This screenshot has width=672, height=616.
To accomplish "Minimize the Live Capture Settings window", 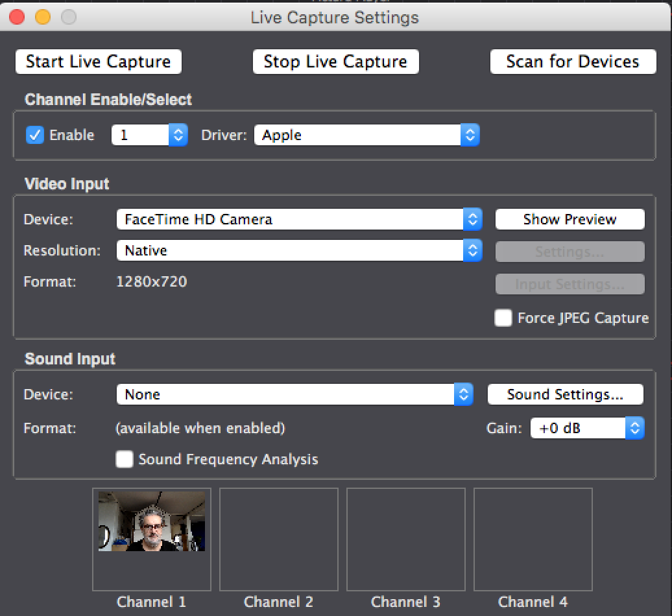I will 43,17.
